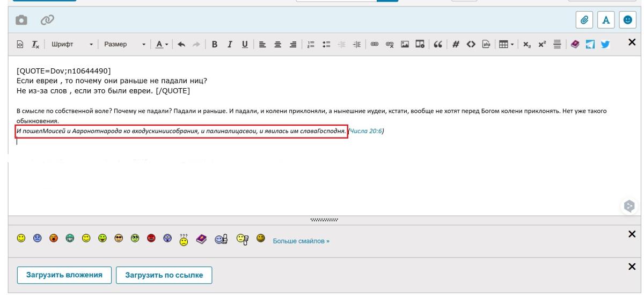644x295 pixels.
Task: Click the Числа 20:6 verse link
Action: [x=365, y=131]
